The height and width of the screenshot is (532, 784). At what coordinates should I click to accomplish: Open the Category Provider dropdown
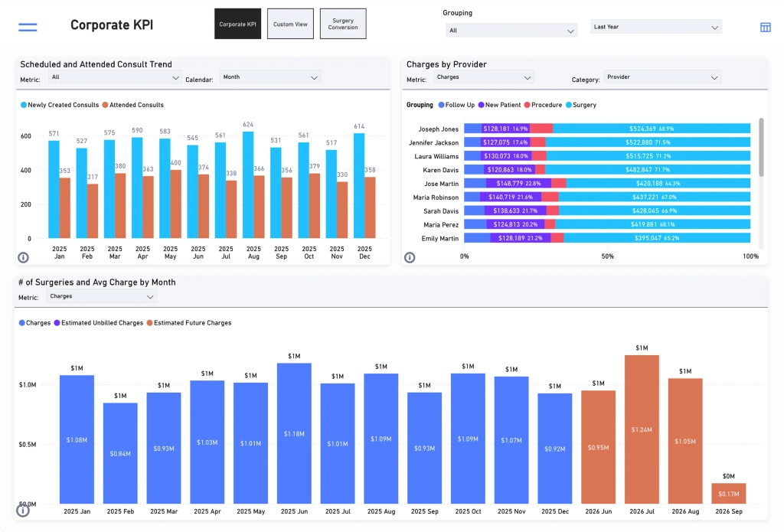[x=662, y=77]
